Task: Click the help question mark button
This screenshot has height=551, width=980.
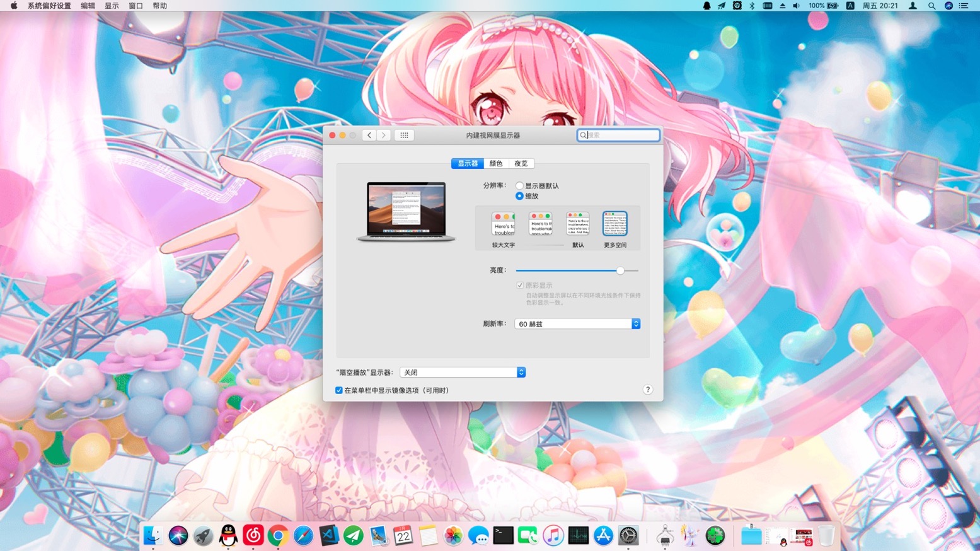Action: click(647, 390)
